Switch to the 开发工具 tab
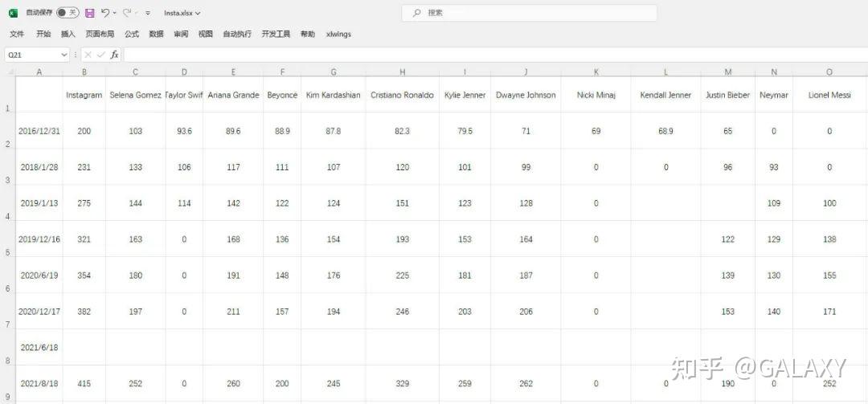This screenshot has width=868, height=404. 276,35
